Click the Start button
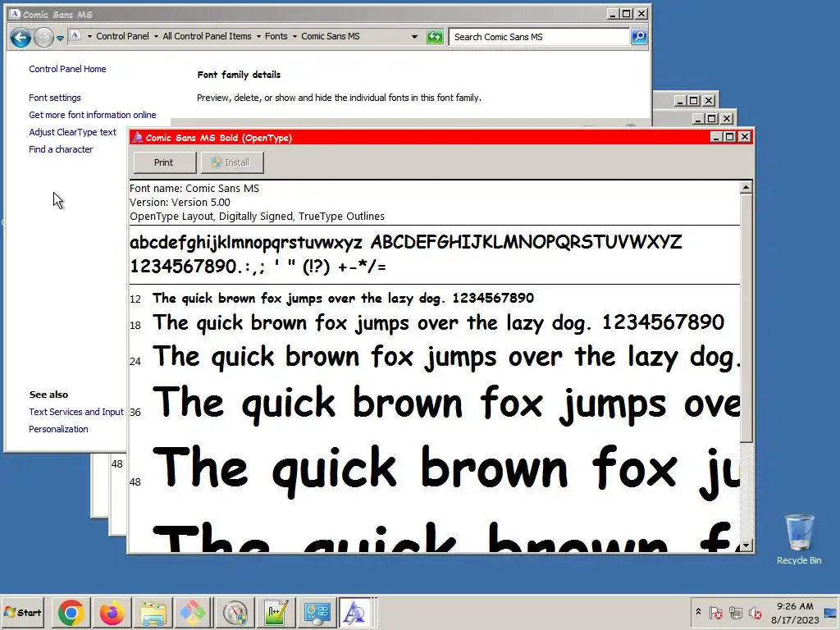840x630 pixels. pos(22,612)
